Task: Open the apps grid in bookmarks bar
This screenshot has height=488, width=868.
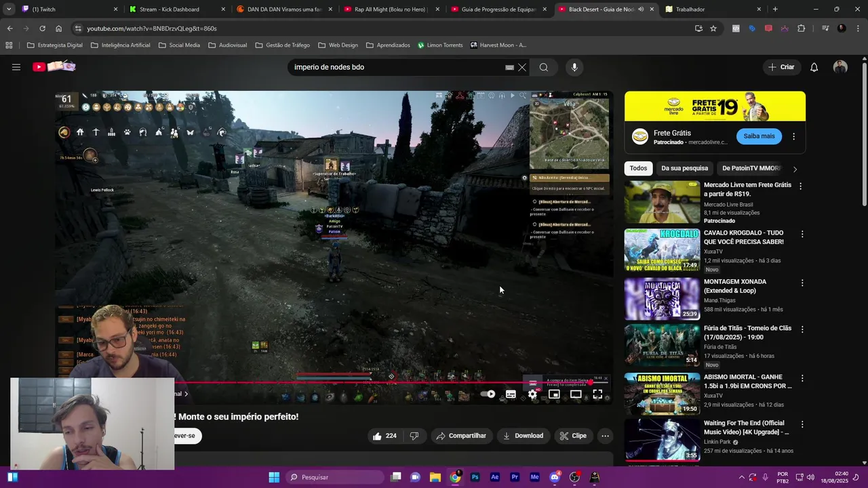Action: coord(9,45)
